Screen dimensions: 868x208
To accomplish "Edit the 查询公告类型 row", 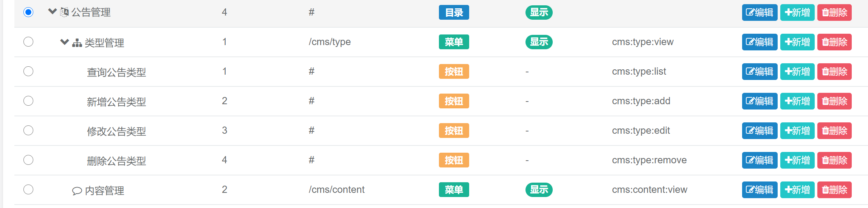I will pos(759,72).
